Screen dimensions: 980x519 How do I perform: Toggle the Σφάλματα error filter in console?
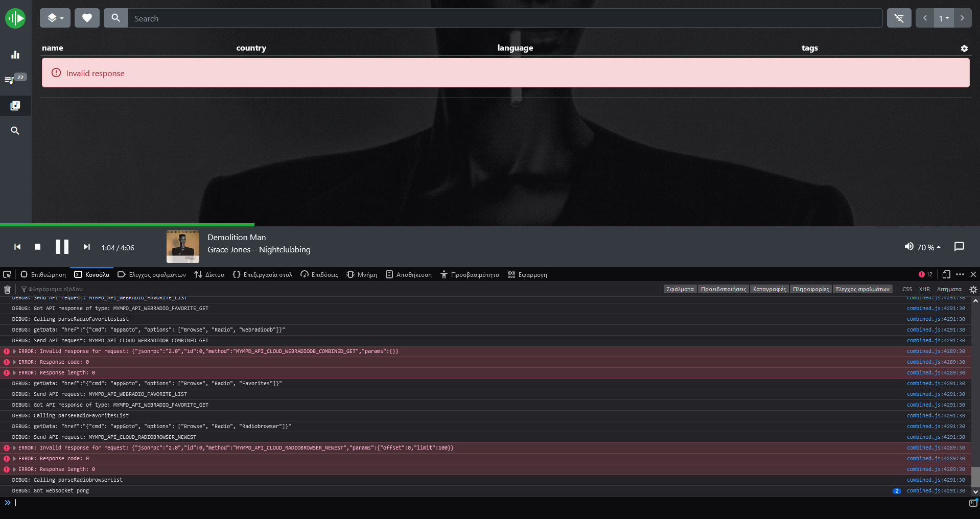coord(680,289)
